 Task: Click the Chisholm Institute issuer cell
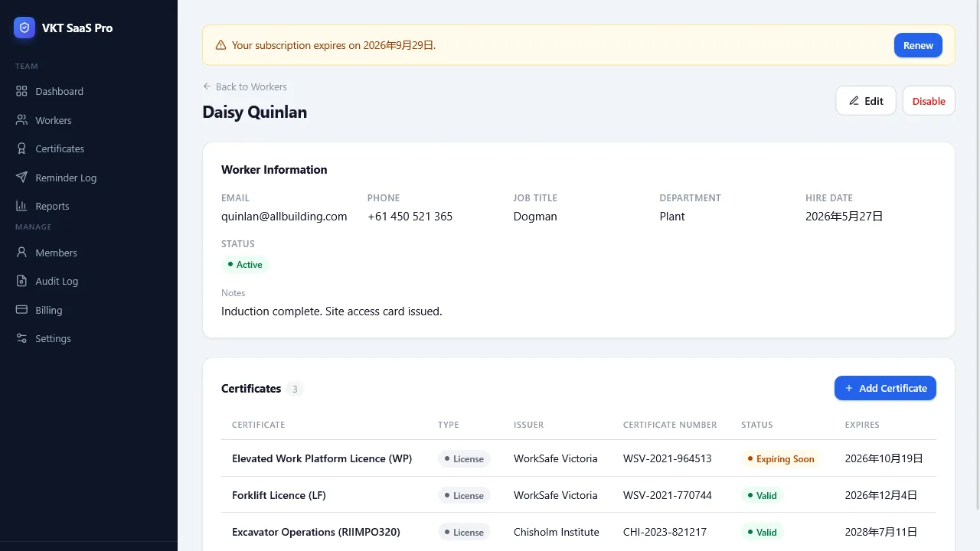point(557,532)
